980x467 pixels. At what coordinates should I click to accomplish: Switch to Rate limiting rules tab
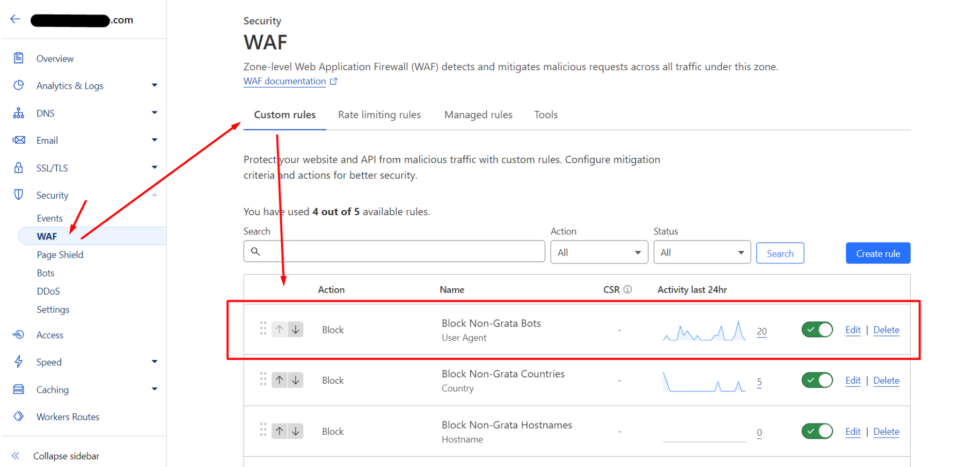tap(379, 115)
